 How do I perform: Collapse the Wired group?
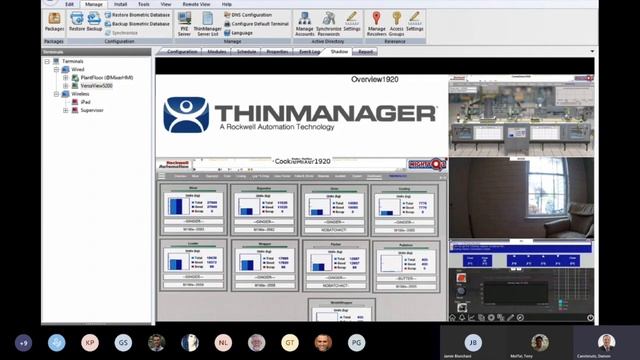(x=56, y=69)
